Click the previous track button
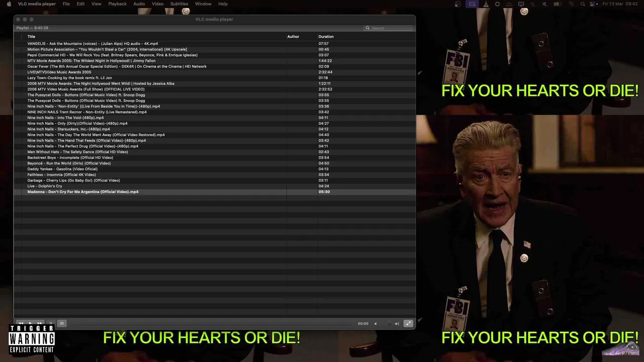This screenshot has height=362, width=644. [20, 323]
